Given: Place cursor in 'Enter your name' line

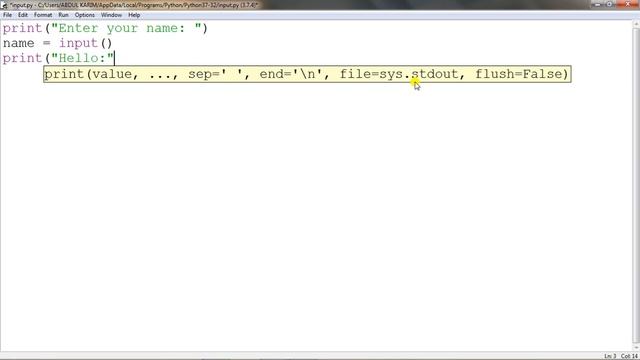Looking at the screenshot, I should (x=105, y=28).
